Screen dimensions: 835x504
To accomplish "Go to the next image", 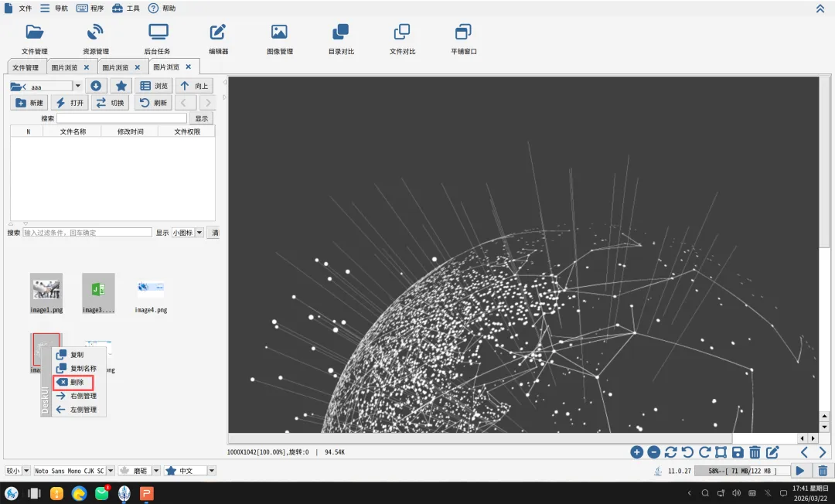I will 823,452.
